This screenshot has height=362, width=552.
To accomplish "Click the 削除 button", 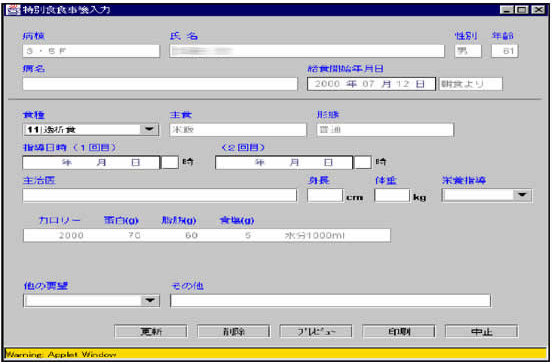I will coord(233,331).
